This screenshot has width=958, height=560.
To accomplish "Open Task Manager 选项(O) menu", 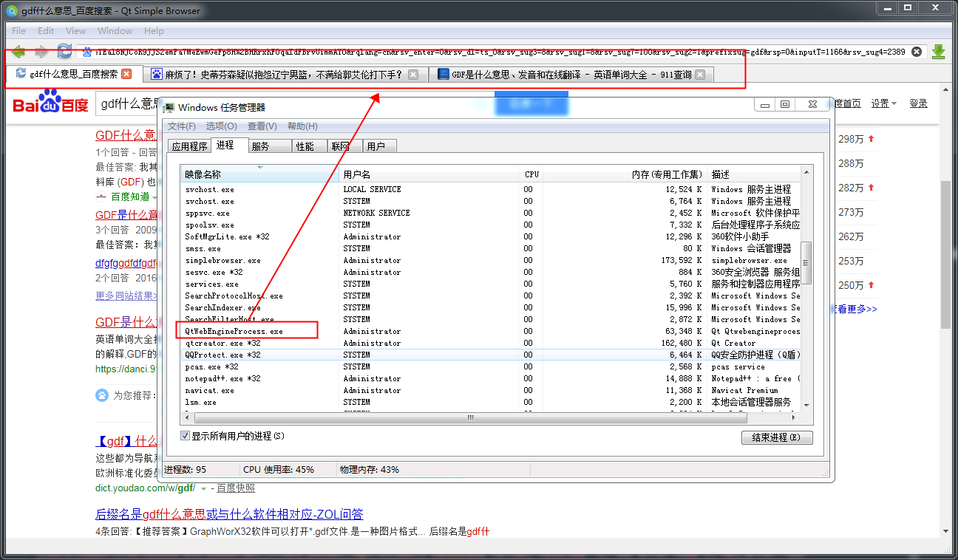I will pos(222,126).
